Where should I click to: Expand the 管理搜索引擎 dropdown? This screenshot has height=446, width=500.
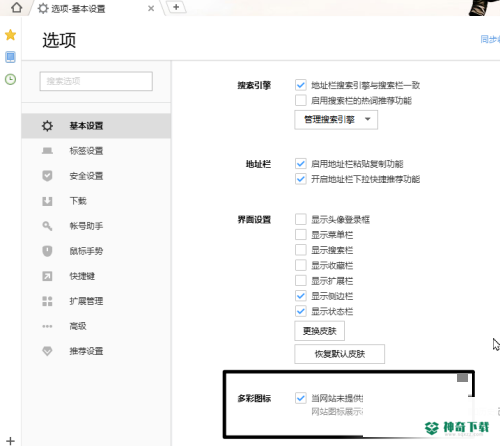[336, 120]
